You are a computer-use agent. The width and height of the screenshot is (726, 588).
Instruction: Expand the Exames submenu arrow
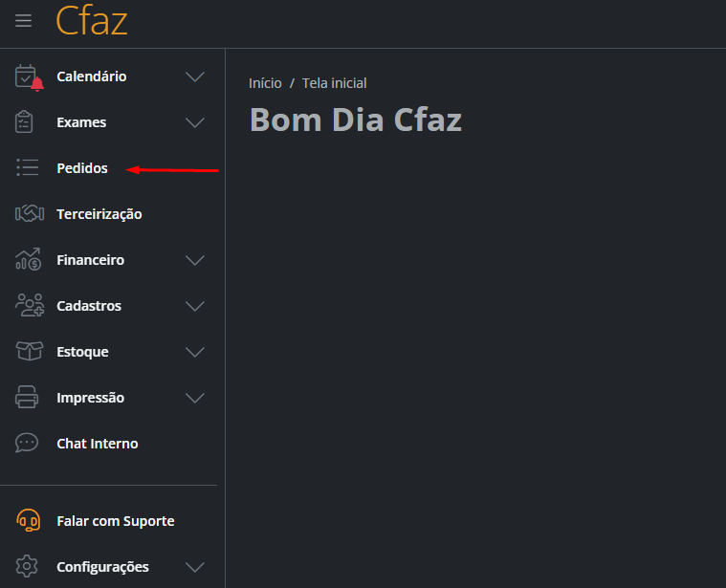(x=195, y=122)
